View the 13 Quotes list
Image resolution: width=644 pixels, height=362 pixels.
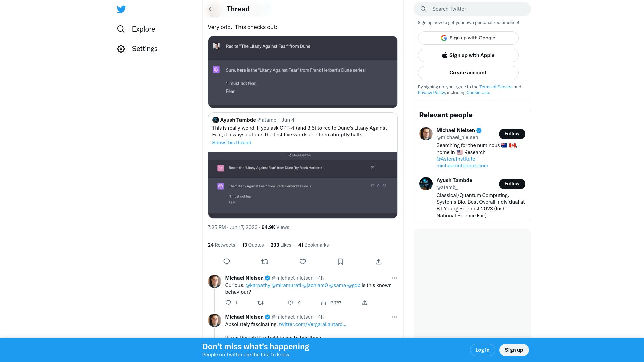click(x=253, y=245)
